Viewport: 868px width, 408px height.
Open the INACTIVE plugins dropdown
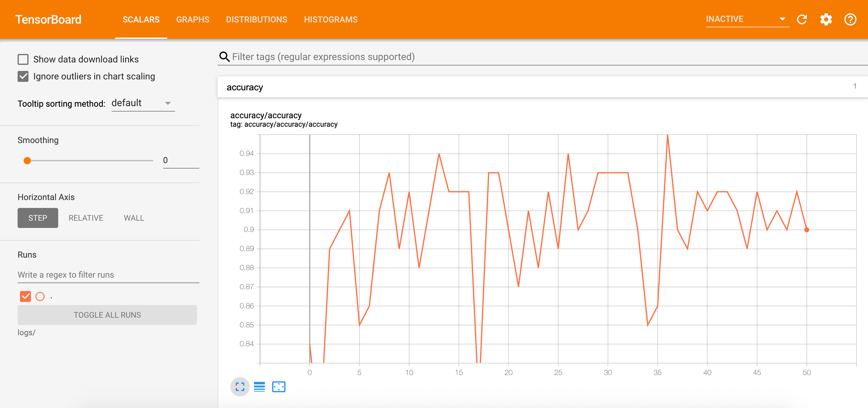click(x=747, y=19)
